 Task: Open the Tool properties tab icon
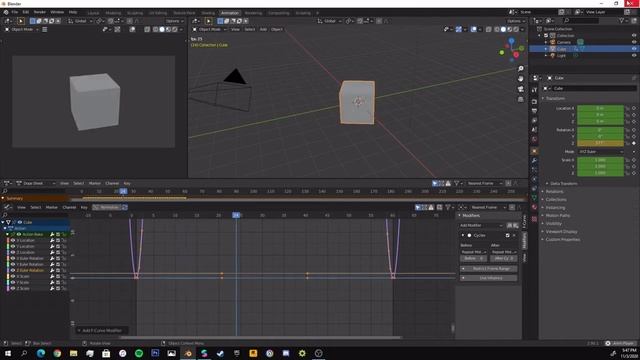[x=534, y=90]
